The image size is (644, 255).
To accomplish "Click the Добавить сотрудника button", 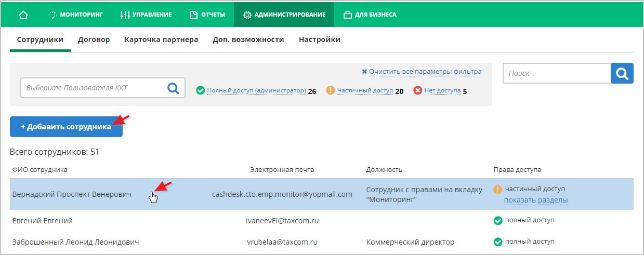I will 66,127.
